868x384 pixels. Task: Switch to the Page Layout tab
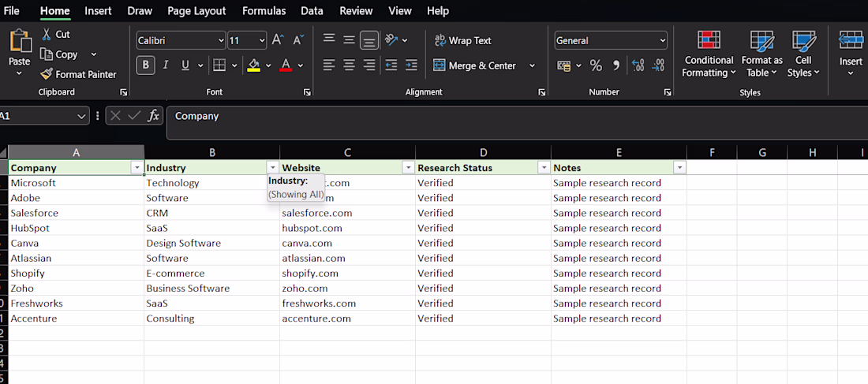click(x=196, y=10)
